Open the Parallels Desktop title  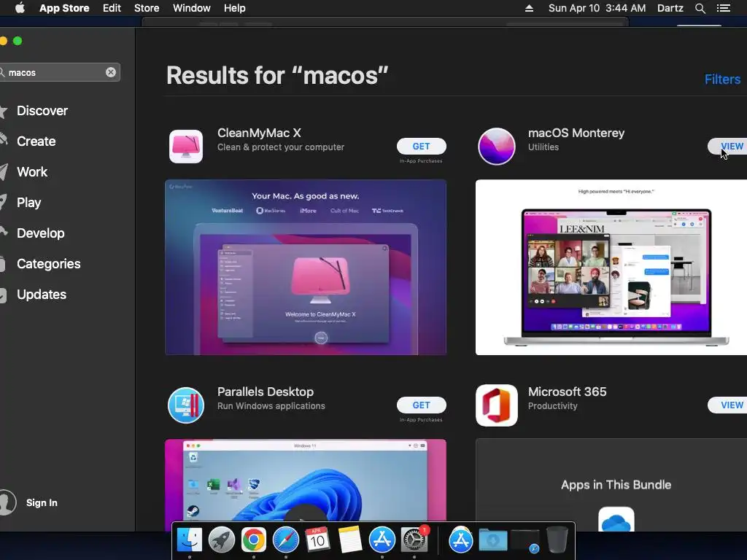coord(266,392)
